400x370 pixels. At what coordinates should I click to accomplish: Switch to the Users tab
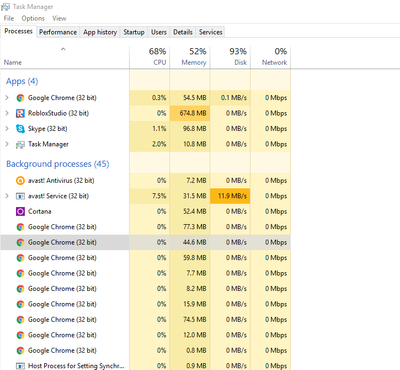tap(159, 32)
